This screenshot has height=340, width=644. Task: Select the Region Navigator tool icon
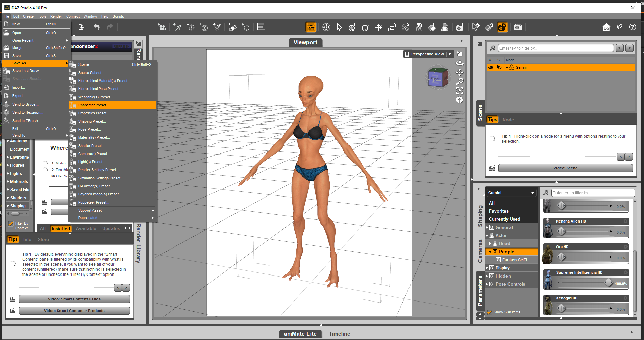click(445, 27)
